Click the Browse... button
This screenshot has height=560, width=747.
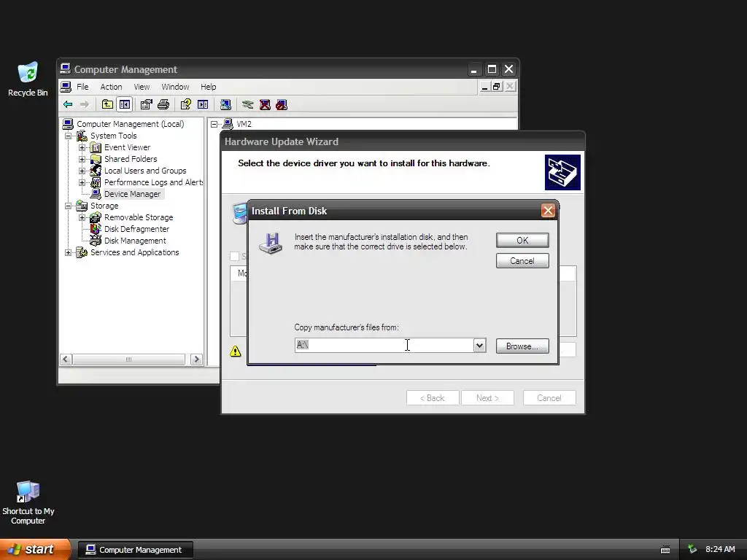point(522,346)
